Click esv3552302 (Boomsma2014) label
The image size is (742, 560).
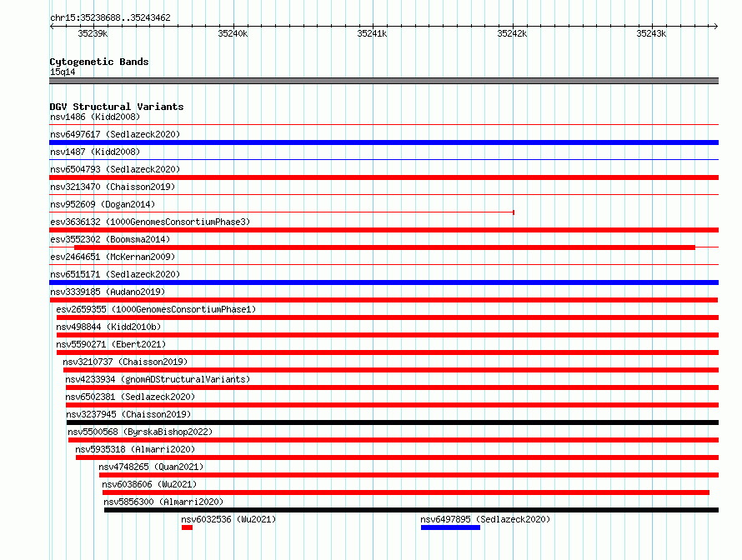coord(110,239)
